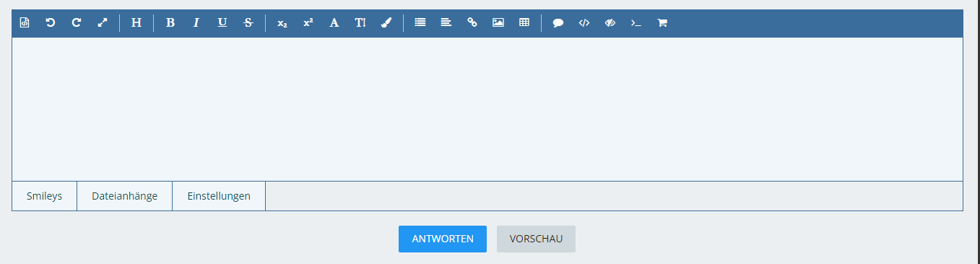Viewport: 980px width, 264px height.
Task: Expand editor to fullscreen
Action: 103,22
